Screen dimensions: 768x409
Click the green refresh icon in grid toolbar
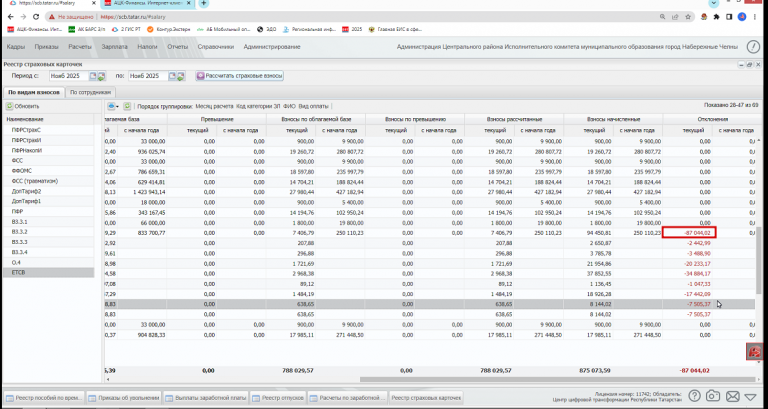click(128, 105)
